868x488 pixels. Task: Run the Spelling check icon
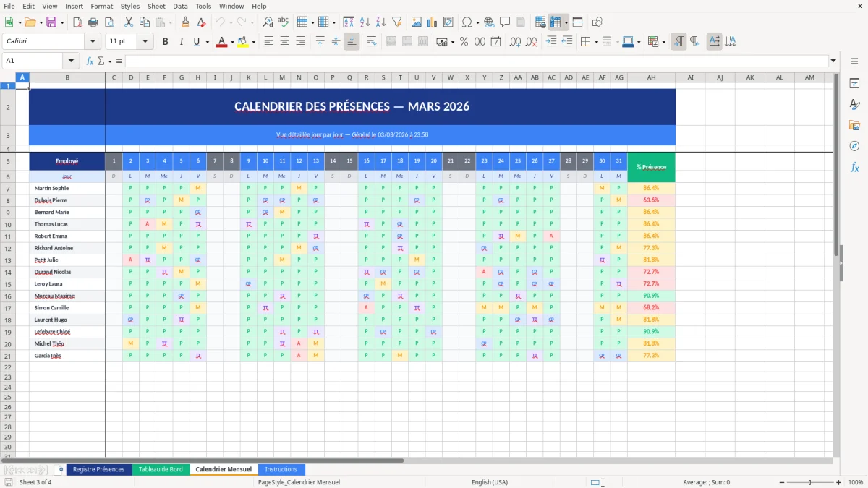coord(284,22)
